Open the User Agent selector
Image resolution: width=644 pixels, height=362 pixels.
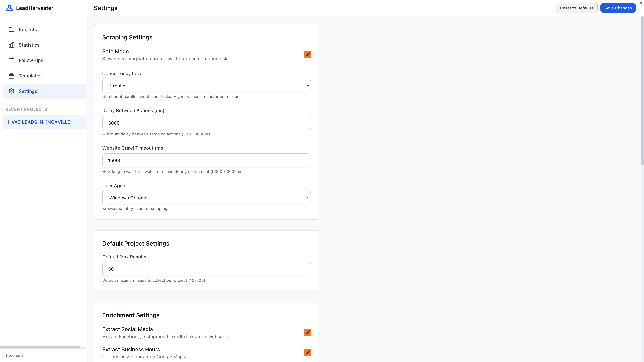pos(206,198)
